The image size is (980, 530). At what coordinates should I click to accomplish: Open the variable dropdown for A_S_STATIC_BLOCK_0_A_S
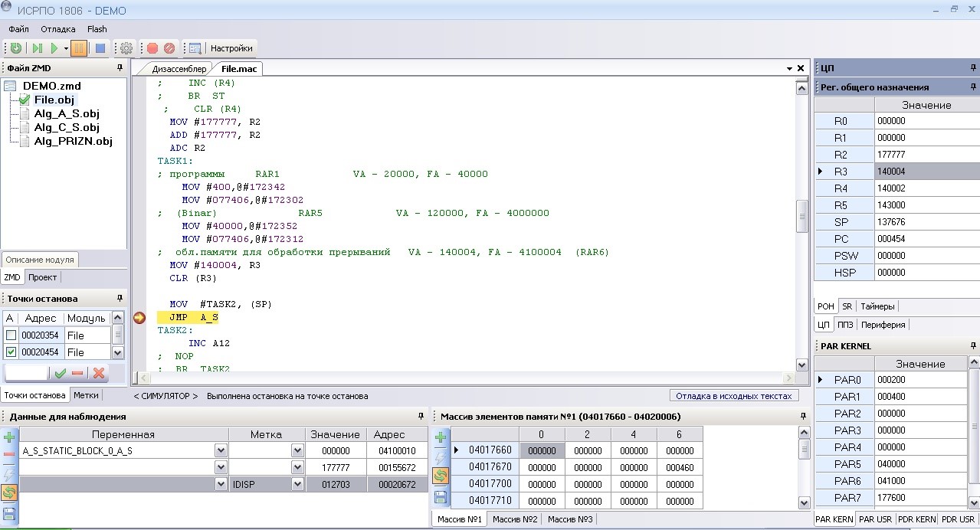pyautogui.click(x=221, y=451)
